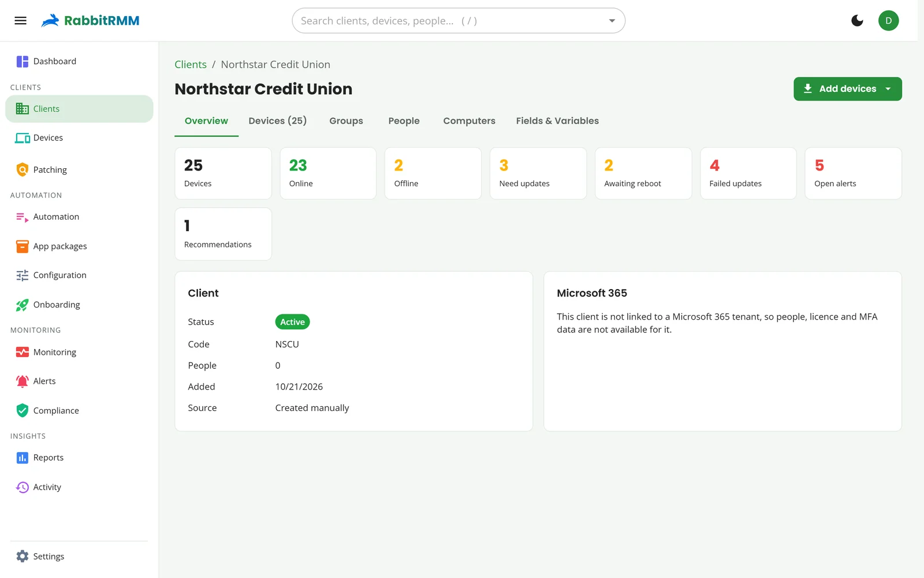Select the Overview tab
Image resolution: width=924 pixels, height=578 pixels.
[206, 121]
